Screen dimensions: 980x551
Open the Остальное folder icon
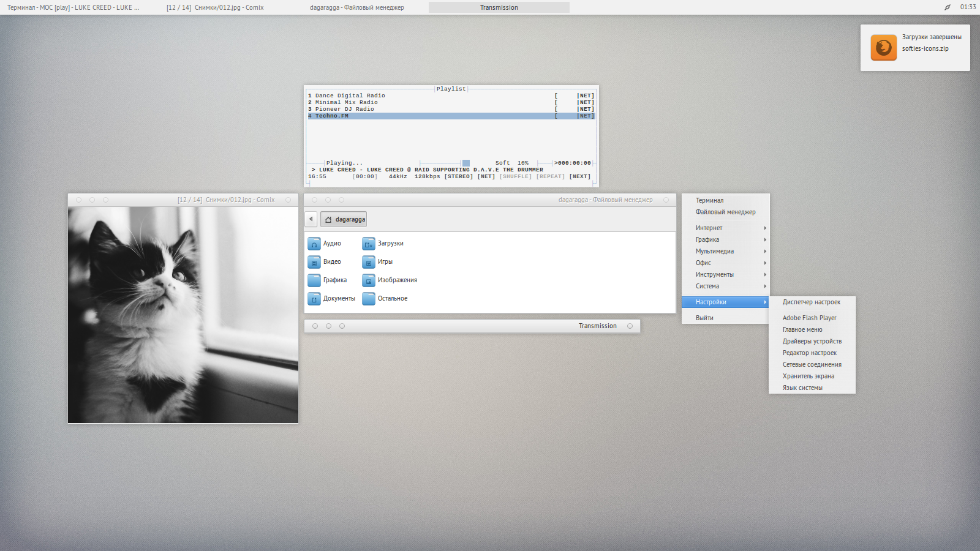coord(369,299)
